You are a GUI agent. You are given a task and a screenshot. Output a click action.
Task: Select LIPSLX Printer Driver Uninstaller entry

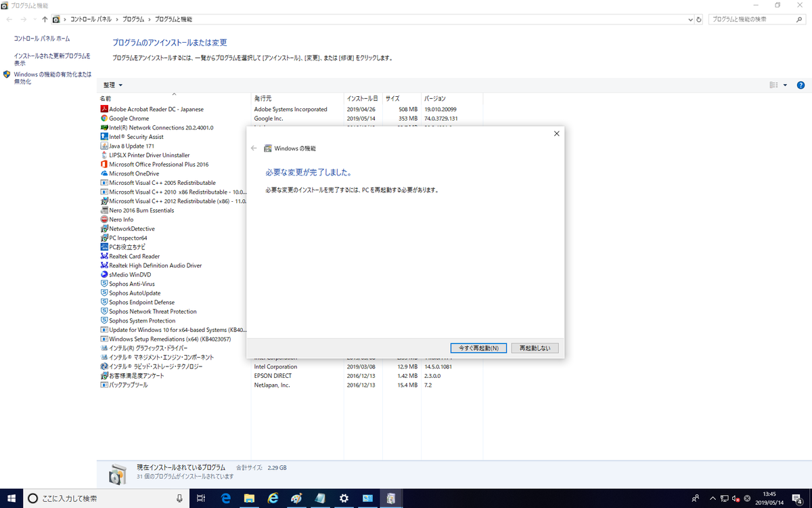coord(149,155)
